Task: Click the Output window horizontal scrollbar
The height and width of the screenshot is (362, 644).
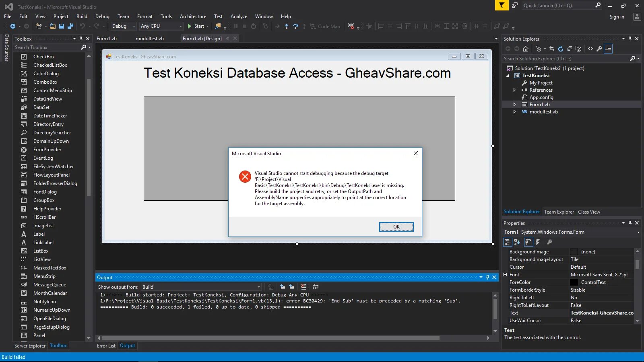Action: pos(271,338)
